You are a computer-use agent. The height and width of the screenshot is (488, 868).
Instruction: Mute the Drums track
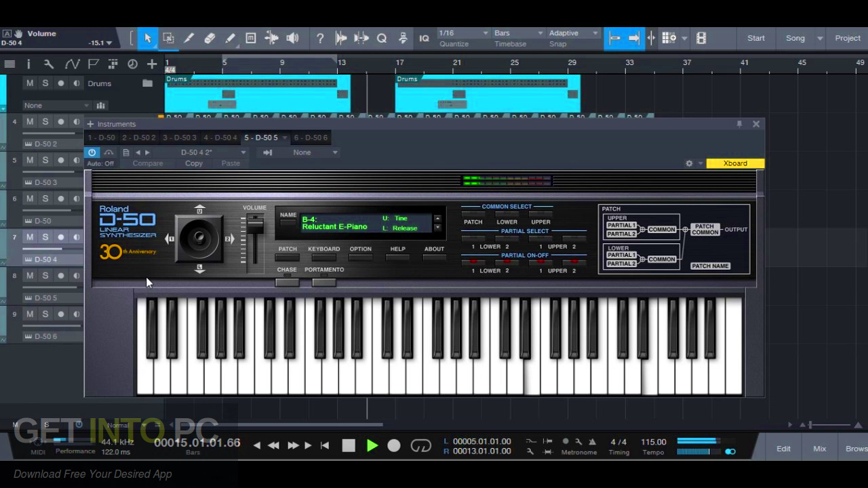pyautogui.click(x=30, y=83)
